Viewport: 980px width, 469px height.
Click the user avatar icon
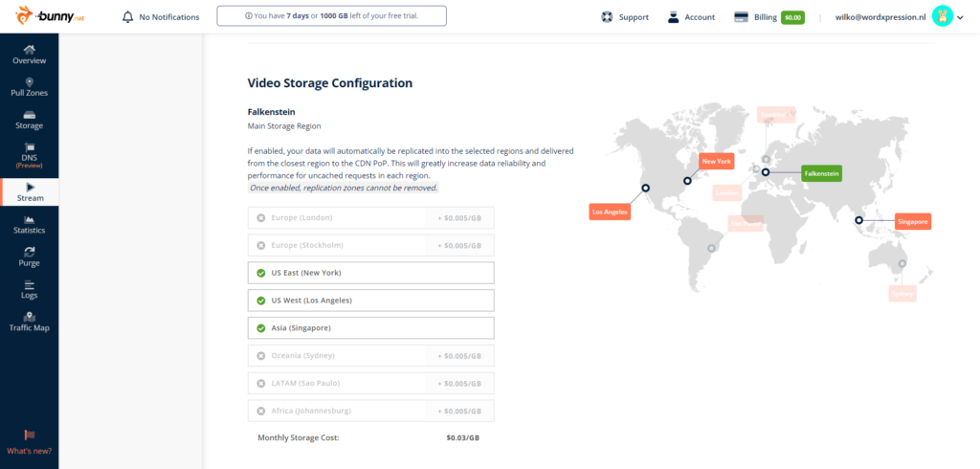(942, 17)
